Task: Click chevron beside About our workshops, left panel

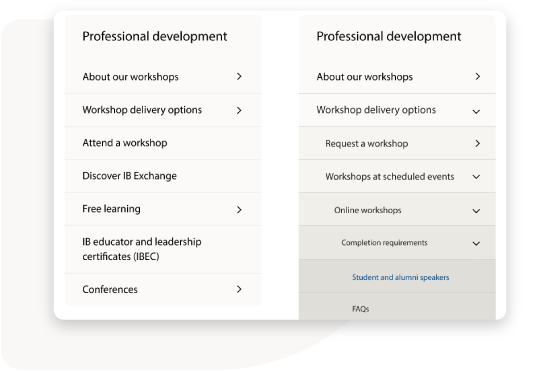Action: [x=239, y=76]
